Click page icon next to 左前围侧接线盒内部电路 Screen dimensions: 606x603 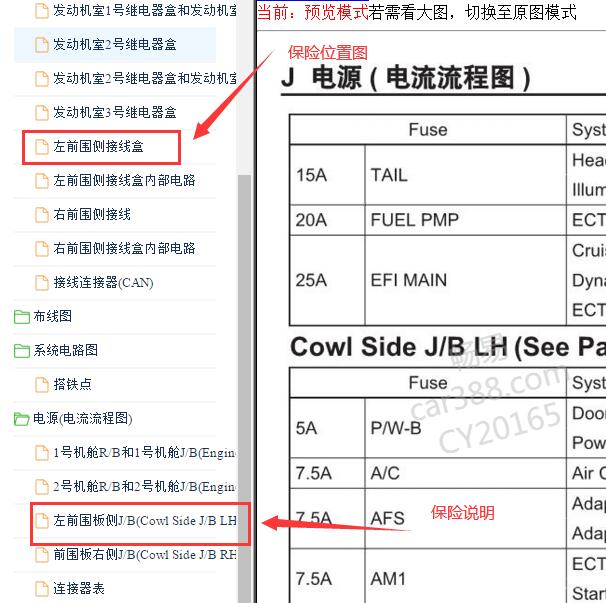click(42, 181)
